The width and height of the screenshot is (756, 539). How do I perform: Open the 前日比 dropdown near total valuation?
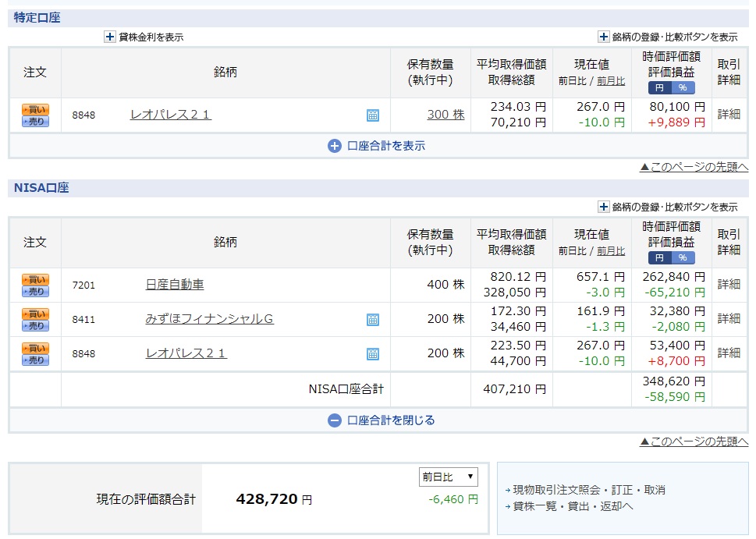point(449,477)
